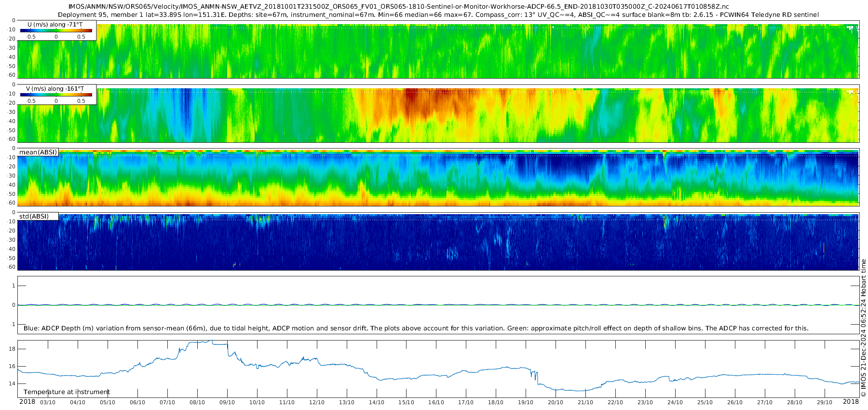
Task: Click the '0.5' tick on the U colorbar
Action: click(81, 37)
